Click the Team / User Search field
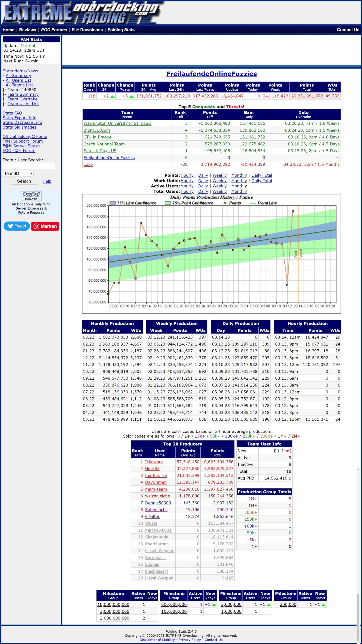The width and height of the screenshot is (362, 644). point(29,165)
